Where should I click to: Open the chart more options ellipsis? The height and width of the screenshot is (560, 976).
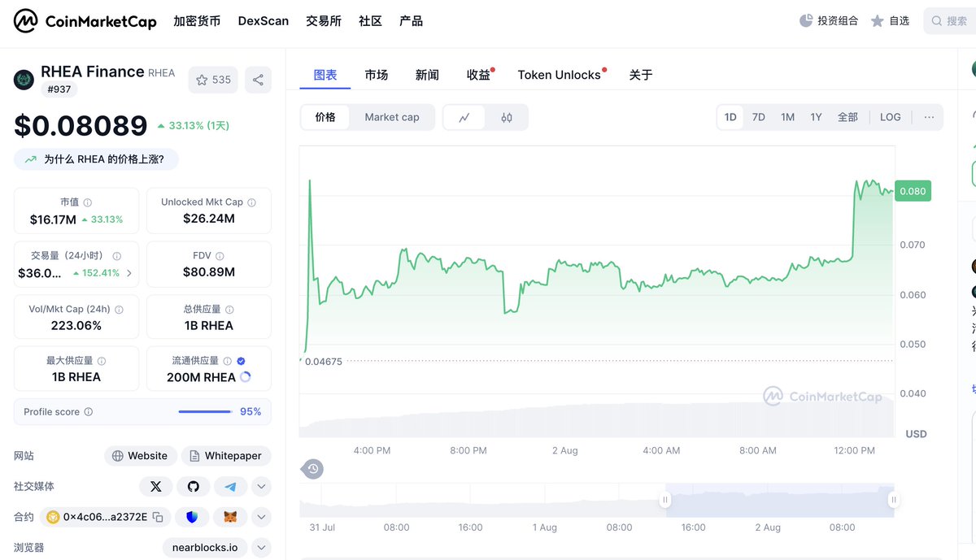[x=929, y=117]
